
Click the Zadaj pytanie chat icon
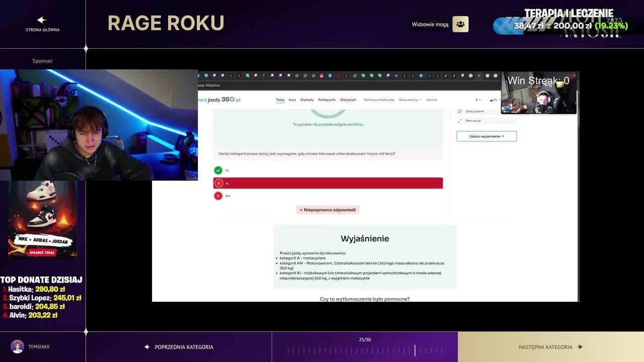460,111
